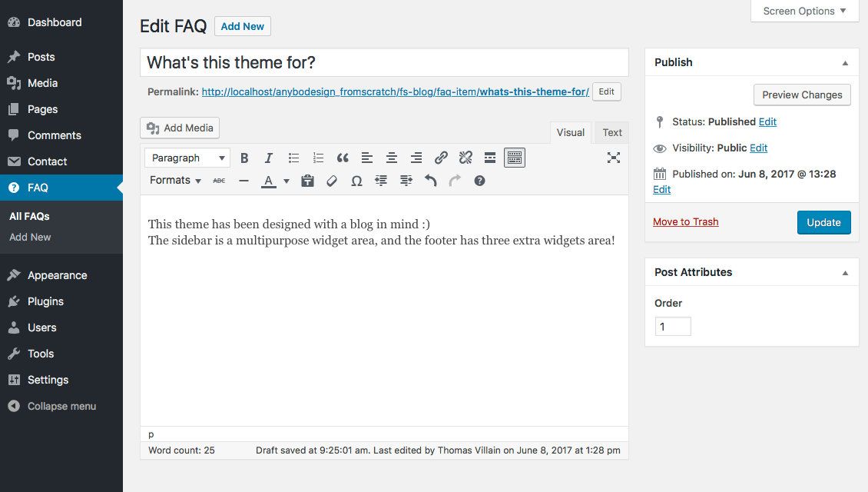Insert Read More tag
868x492 pixels.
coord(490,158)
